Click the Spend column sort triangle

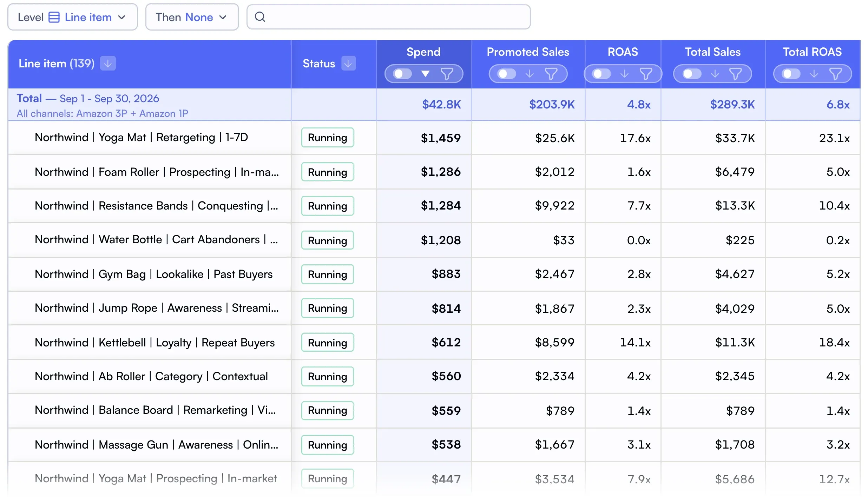(425, 74)
